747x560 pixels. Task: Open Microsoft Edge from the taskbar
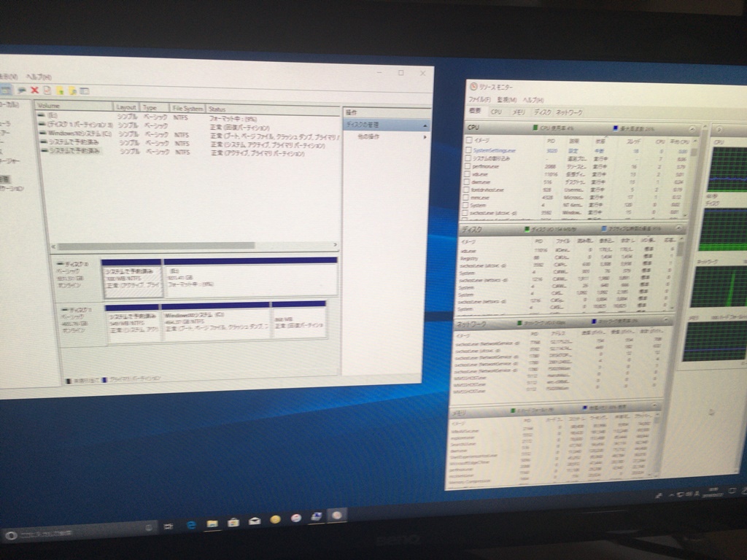coord(190,524)
